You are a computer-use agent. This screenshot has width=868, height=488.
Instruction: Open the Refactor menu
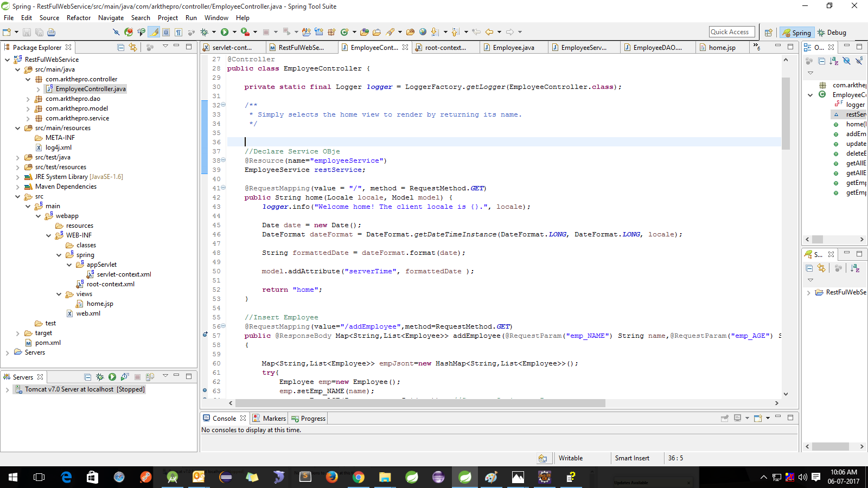(78, 17)
